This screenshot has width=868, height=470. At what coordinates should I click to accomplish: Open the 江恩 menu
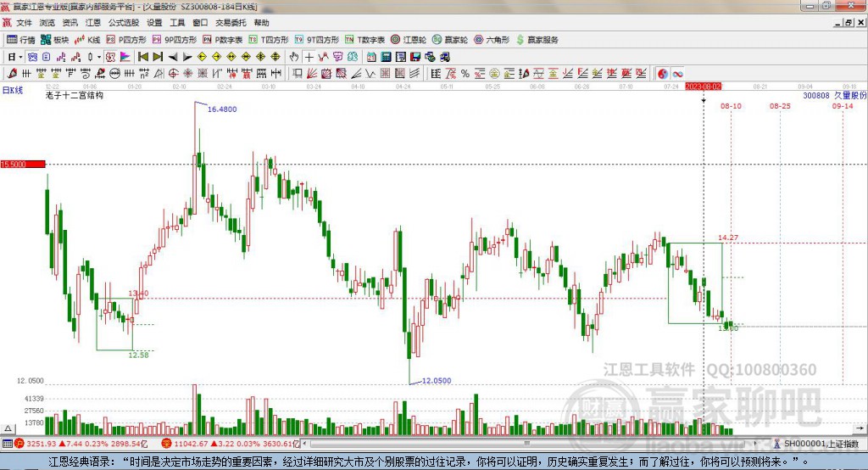[93, 23]
